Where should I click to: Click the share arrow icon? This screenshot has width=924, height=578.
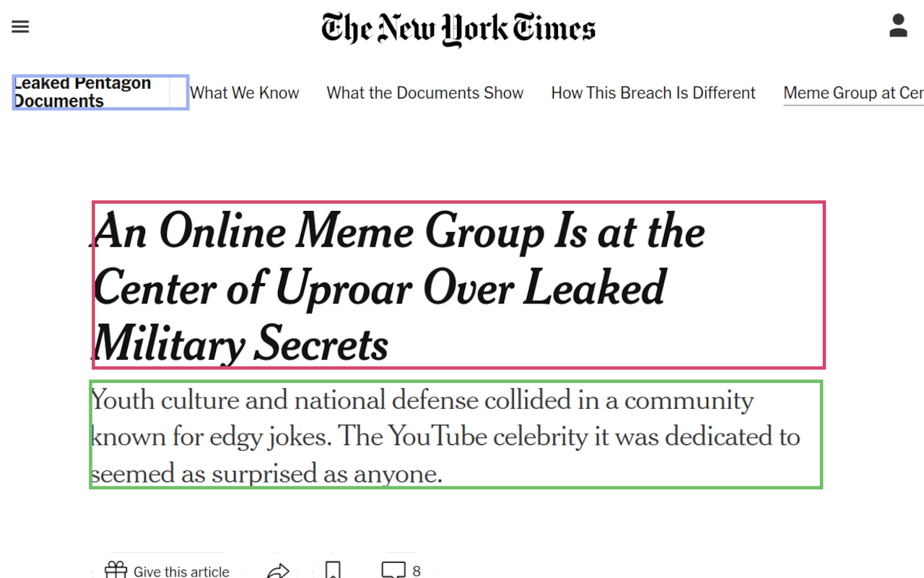[x=278, y=571]
